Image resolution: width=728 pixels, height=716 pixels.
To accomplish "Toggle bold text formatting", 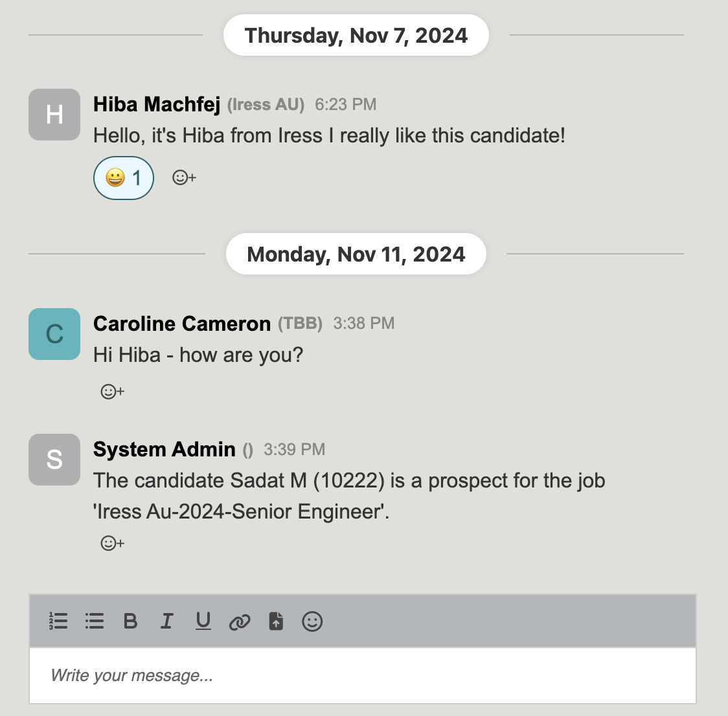I will point(130,621).
